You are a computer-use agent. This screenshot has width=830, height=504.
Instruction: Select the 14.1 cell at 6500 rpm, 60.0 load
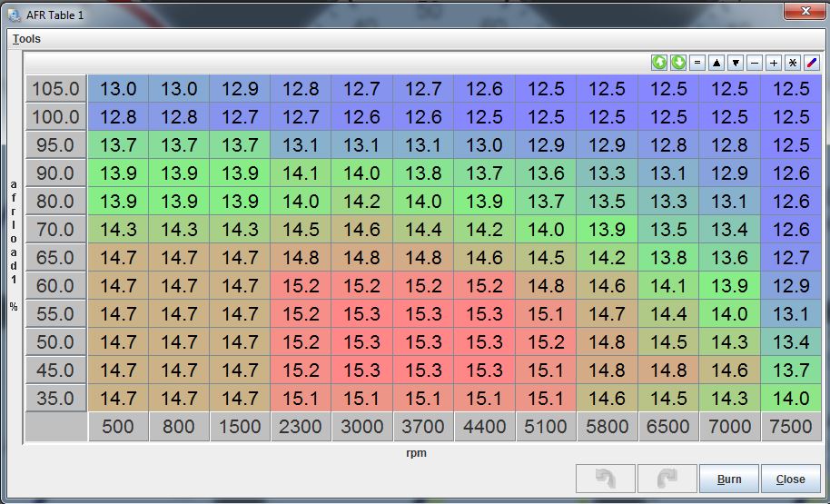(x=668, y=286)
